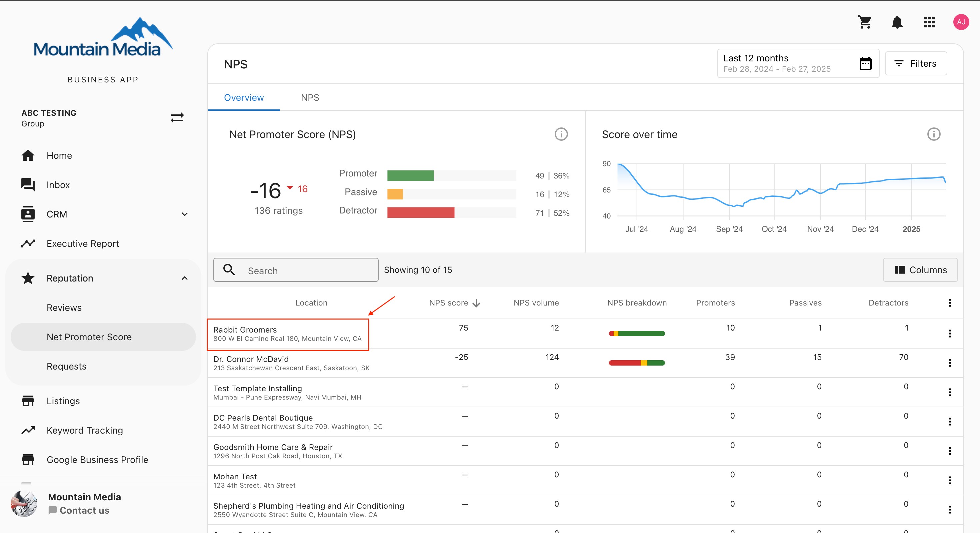Click the Location column header

point(311,303)
